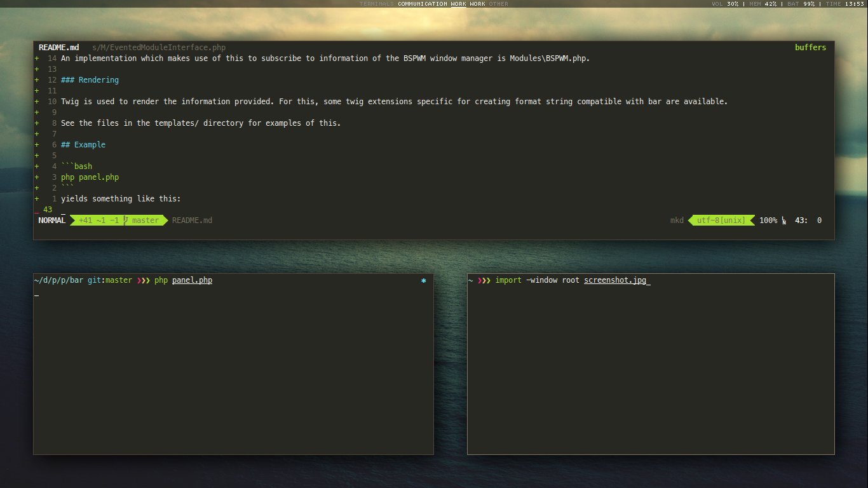The height and width of the screenshot is (488, 868).
Task: Click the relative line number 12 in gutter
Action: click(52, 80)
